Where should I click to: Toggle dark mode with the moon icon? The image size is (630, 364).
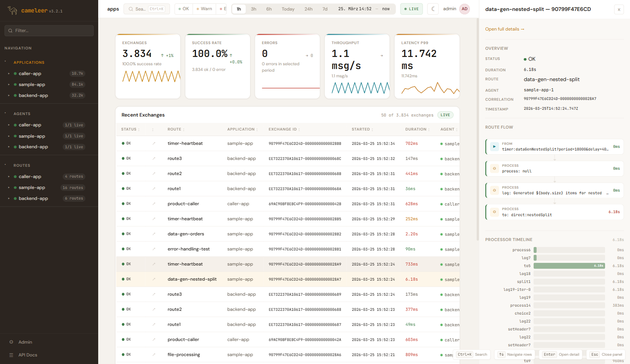pyautogui.click(x=433, y=9)
